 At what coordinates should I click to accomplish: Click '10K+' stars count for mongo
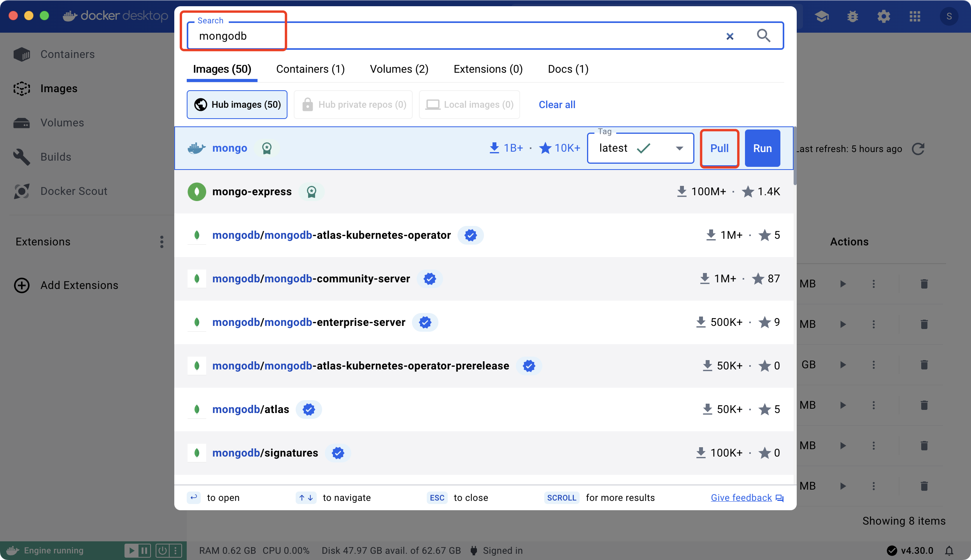click(x=567, y=148)
